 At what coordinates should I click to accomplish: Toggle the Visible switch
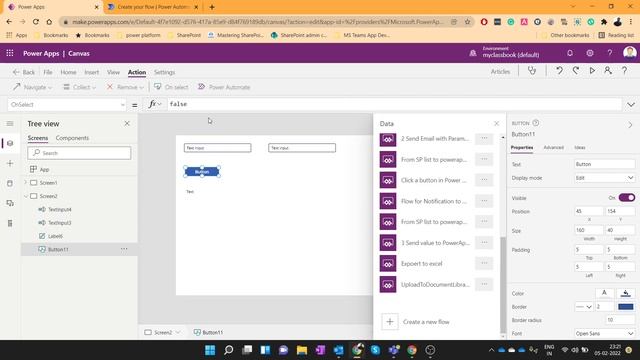pyautogui.click(x=627, y=198)
